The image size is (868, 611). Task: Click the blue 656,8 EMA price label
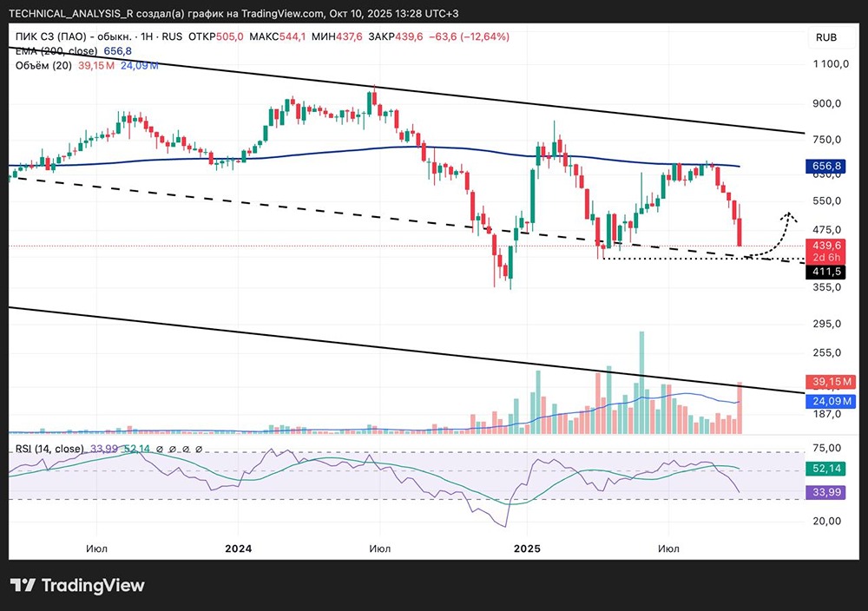[x=826, y=166]
